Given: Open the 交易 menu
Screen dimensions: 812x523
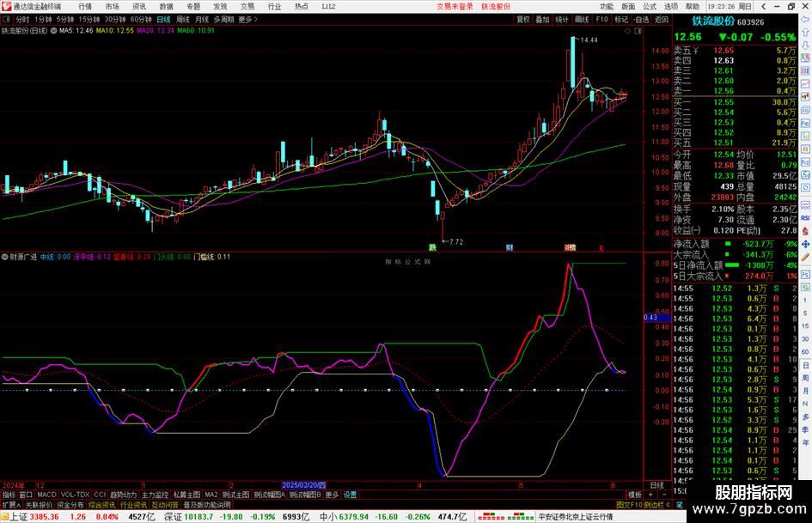Looking at the screenshot, I should (x=247, y=6).
